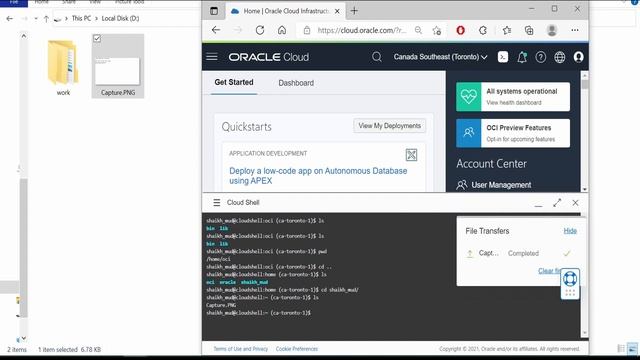Screen dimensions: 640x360
Task: Click the Clear link in File Transfers
Action: [x=549, y=271]
